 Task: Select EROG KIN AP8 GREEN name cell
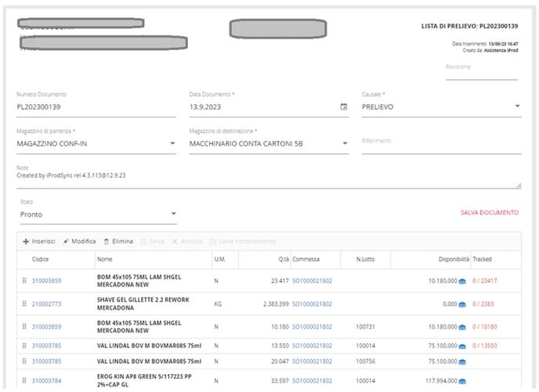tap(144, 380)
